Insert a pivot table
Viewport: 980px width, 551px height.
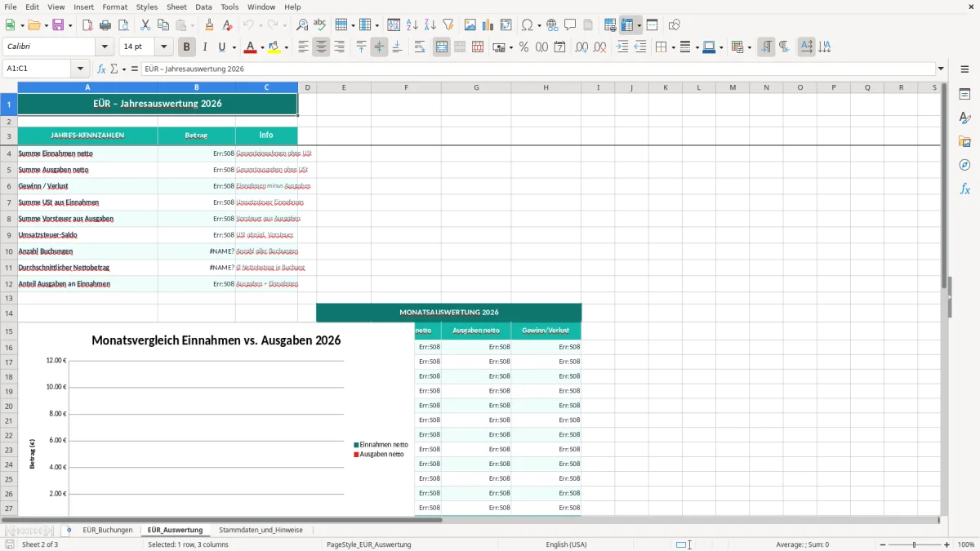pos(506,25)
